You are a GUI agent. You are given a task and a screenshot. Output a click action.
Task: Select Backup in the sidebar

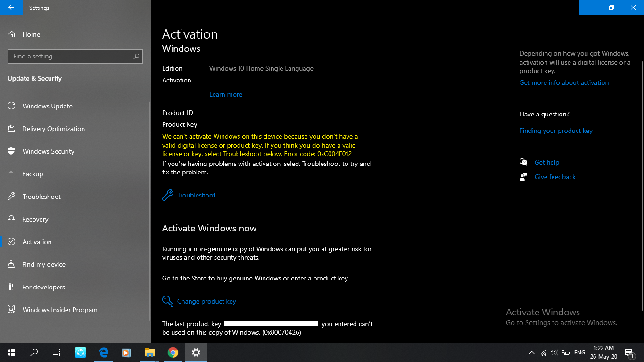[x=75, y=174]
